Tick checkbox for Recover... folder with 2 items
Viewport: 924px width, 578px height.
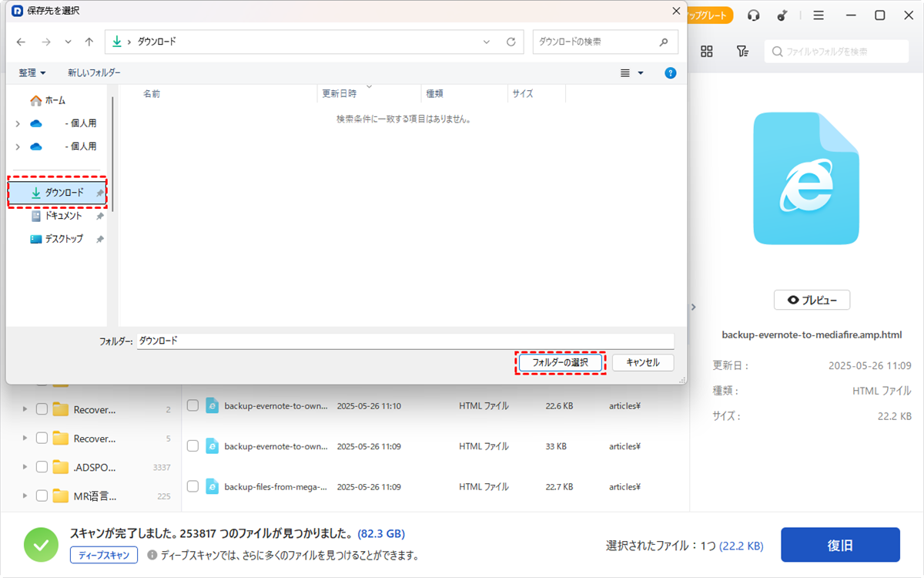point(42,409)
